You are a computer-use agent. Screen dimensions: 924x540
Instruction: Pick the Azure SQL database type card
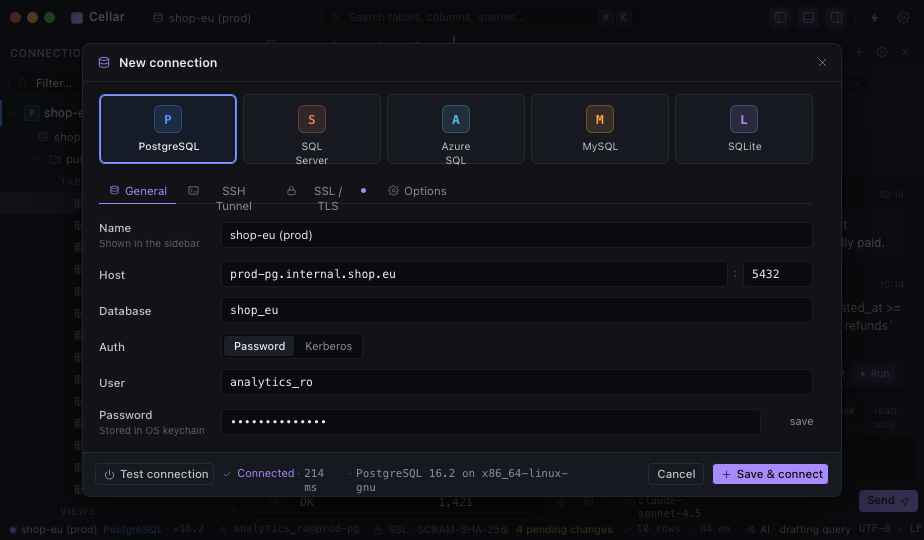click(x=456, y=129)
